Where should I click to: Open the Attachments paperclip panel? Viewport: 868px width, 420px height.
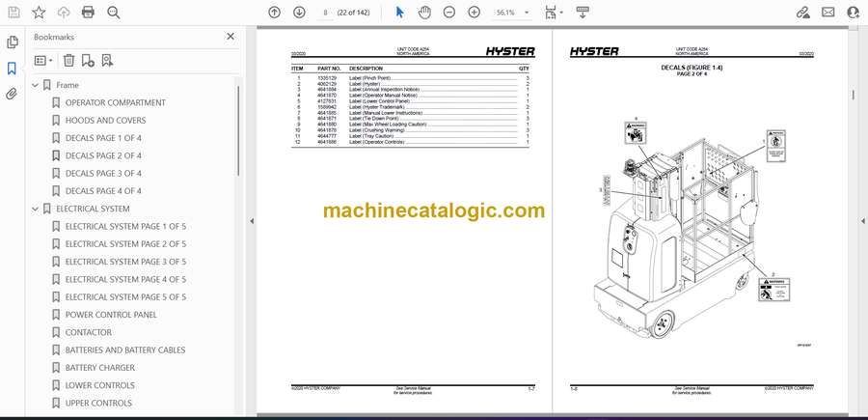(x=12, y=95)
